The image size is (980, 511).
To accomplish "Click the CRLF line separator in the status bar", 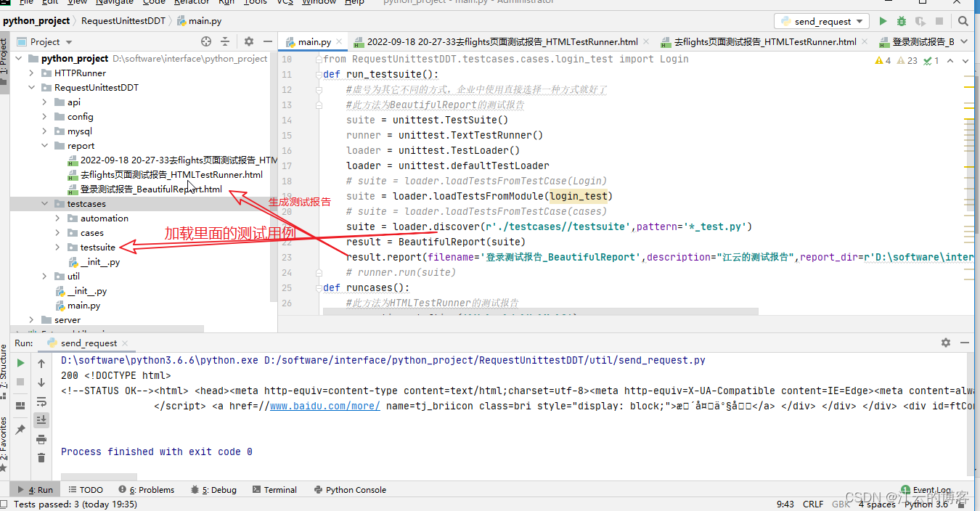I will (x=813, y=504).
